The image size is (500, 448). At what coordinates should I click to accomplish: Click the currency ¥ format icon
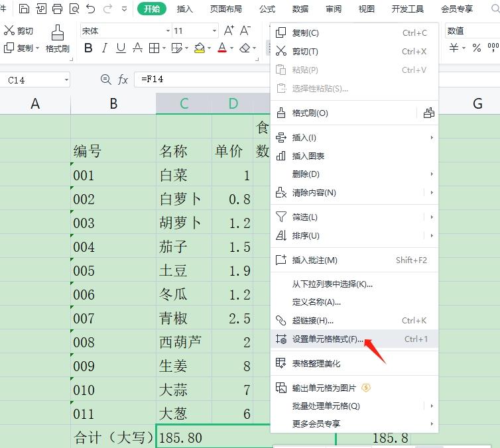pos(454,48)
